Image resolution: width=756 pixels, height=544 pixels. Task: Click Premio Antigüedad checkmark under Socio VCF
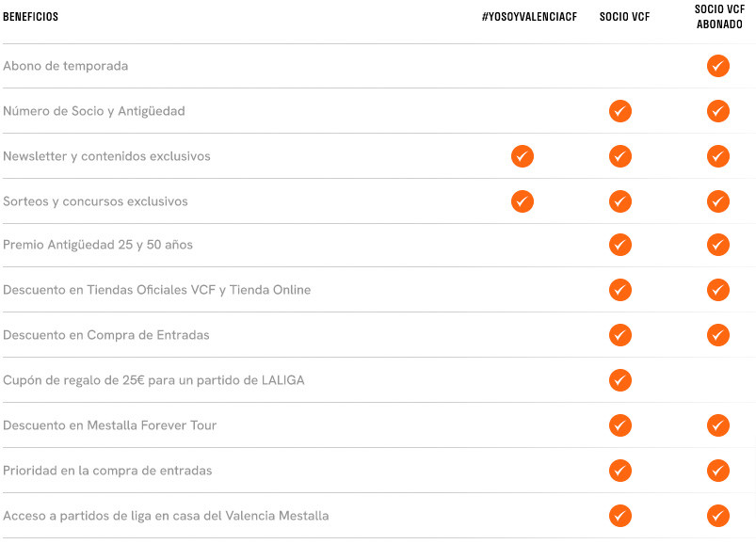pos(619,245)
